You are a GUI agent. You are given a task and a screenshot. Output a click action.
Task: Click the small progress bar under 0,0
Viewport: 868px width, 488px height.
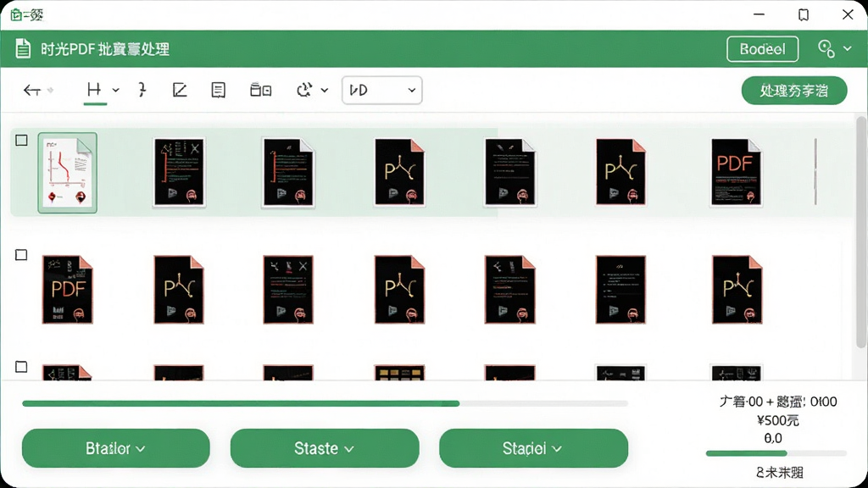[x=776, y=454]
